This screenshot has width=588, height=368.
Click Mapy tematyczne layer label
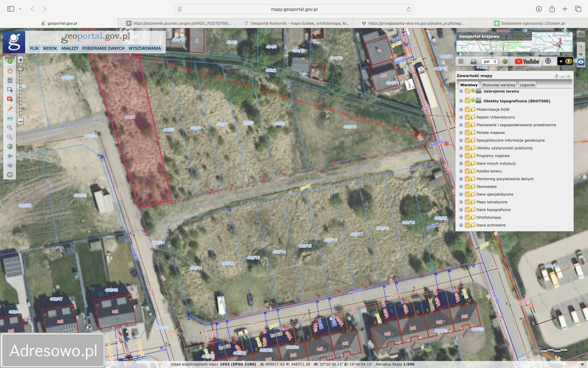click(492, 202)
